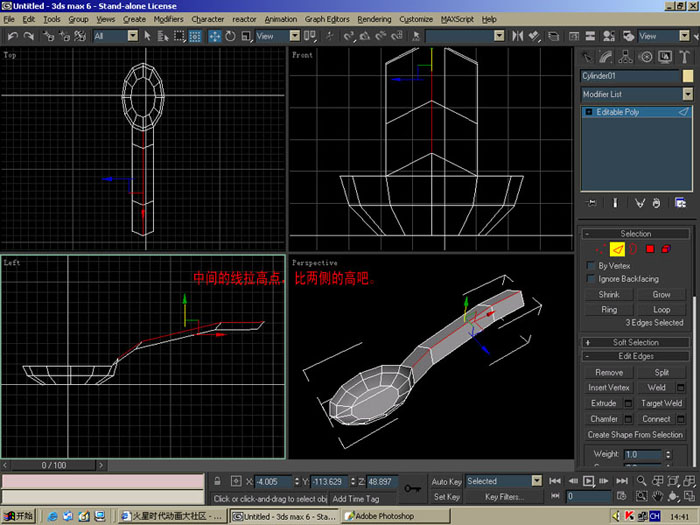The image size is (700, 525).
Task: Toggle Auto Key animation mode
Action: tap(446, 482)
